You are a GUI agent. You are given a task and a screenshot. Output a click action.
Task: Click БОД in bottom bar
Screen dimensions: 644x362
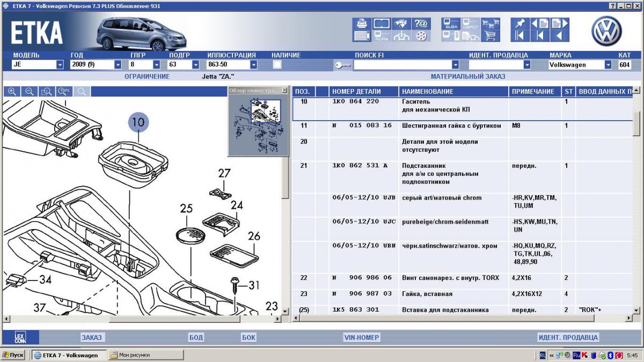click(196, 337)
